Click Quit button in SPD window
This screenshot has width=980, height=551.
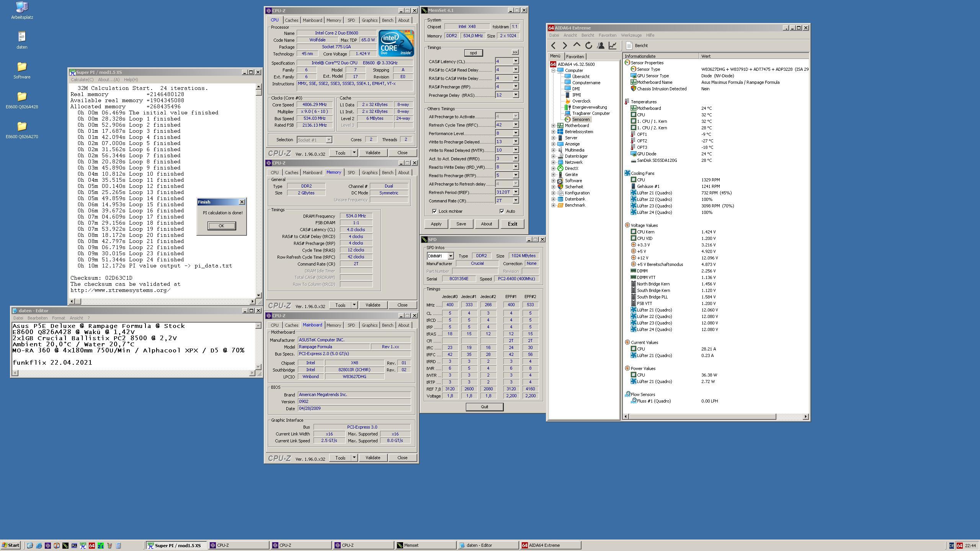pos(484,407)
